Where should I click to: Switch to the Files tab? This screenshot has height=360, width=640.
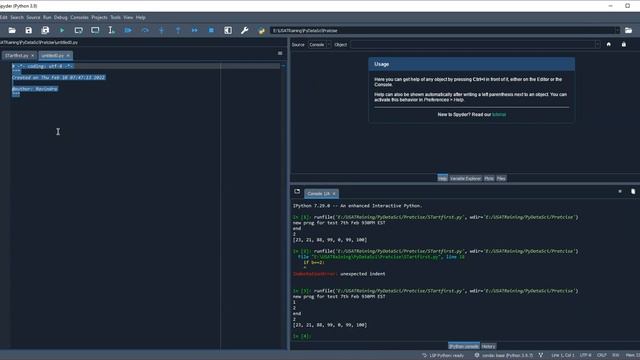tap(501, 178)
